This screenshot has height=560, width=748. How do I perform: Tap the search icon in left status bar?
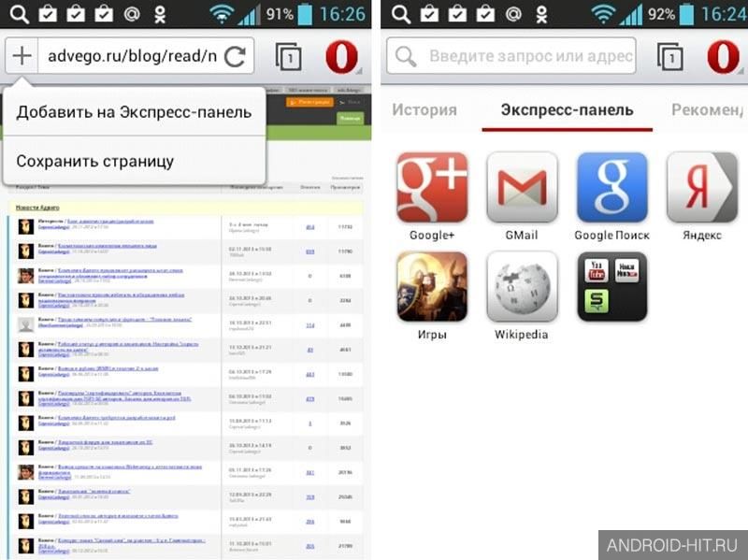(20, 14)
